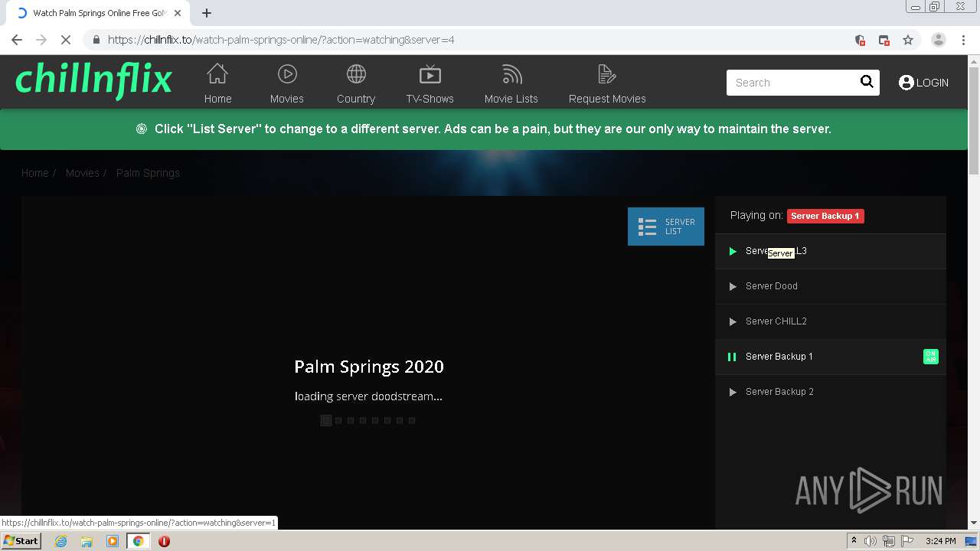Click the Home breadcrumb link

34,173
